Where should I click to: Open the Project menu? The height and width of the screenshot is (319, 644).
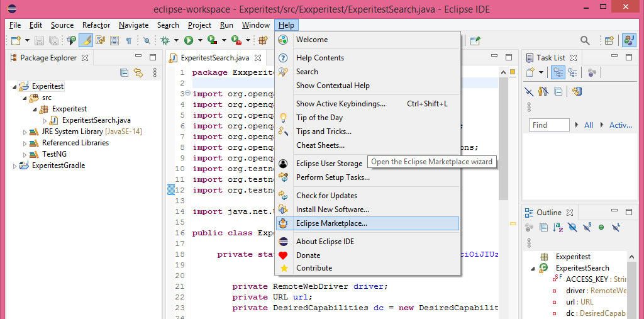[x=199, y=25]
